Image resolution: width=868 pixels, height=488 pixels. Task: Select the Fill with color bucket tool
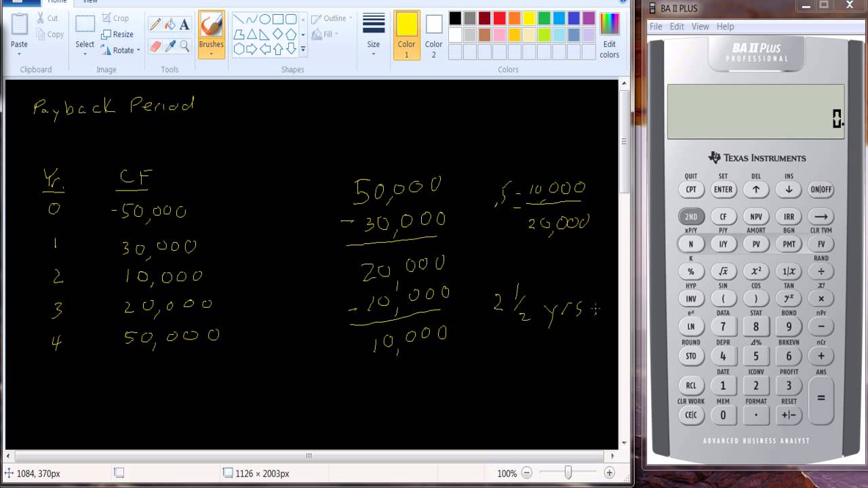pos(170,24)
